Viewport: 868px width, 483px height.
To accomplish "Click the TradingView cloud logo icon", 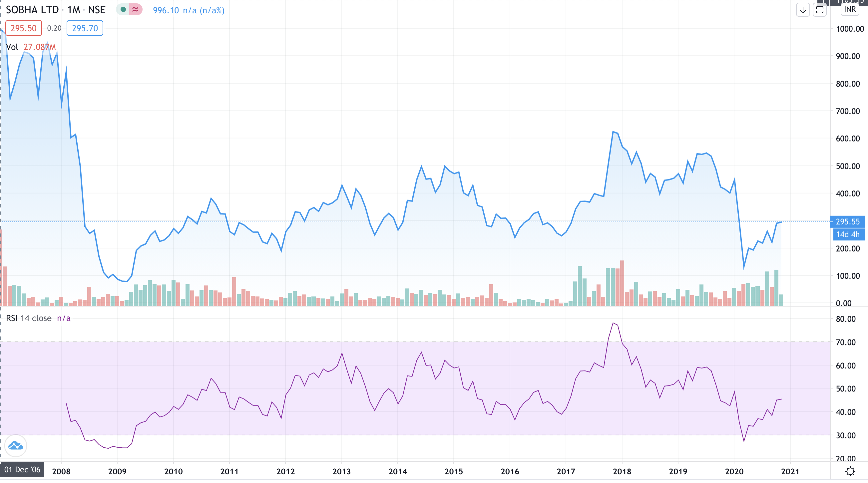I will (16, 446).
